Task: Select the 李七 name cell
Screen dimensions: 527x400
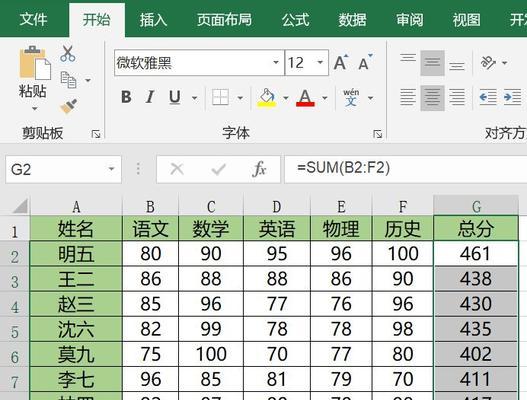Action: click(x=76, y=379)
